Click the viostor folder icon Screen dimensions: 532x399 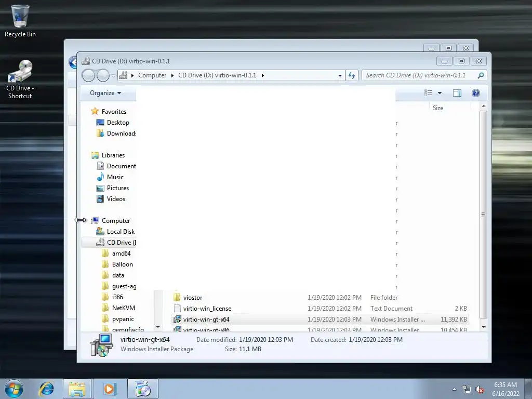(177, 298)
